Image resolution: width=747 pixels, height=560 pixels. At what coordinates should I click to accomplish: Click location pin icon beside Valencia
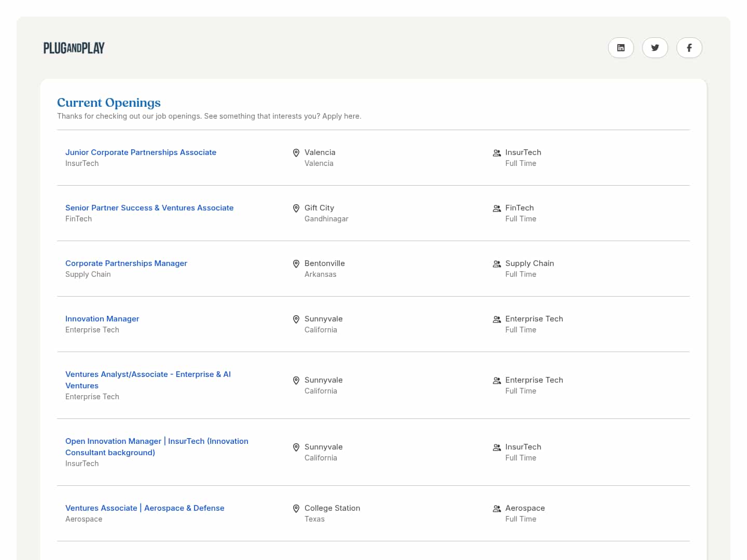[x=296, y=153]
